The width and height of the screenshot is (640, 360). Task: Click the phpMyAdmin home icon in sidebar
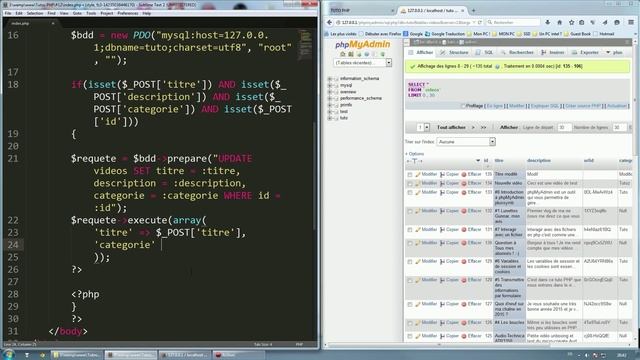click(x=343, y=54)
